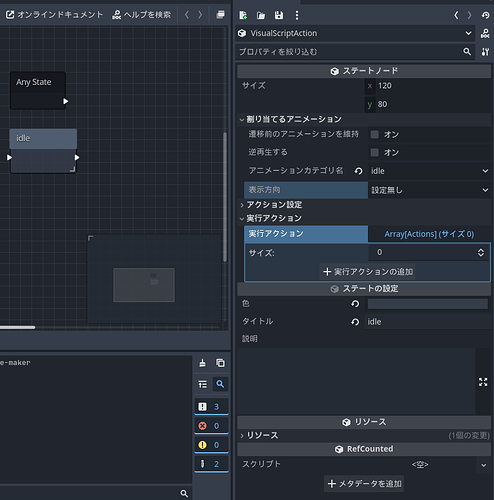Go to next edited object in inspector
Viewport: 494px width, 500px height.
coord(469,15)
